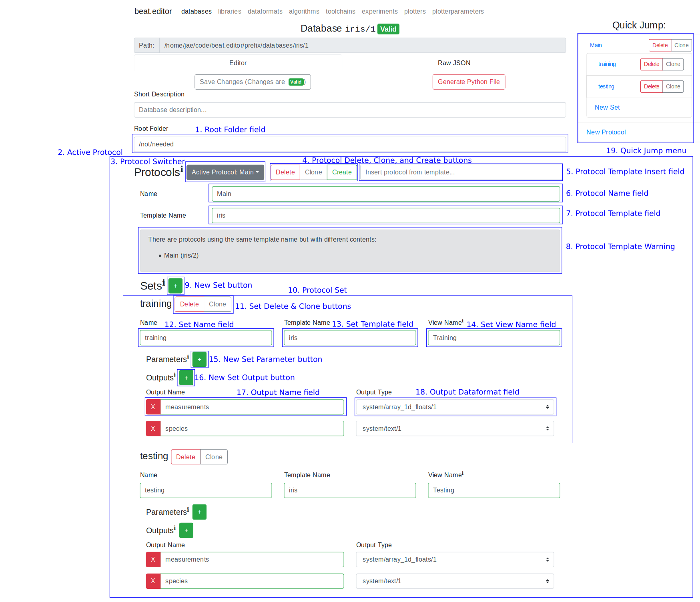Image resolution: width=700 pixels, height=602 pixels.
Task: Switch to the Raw JSON tab
Action: 454,63
